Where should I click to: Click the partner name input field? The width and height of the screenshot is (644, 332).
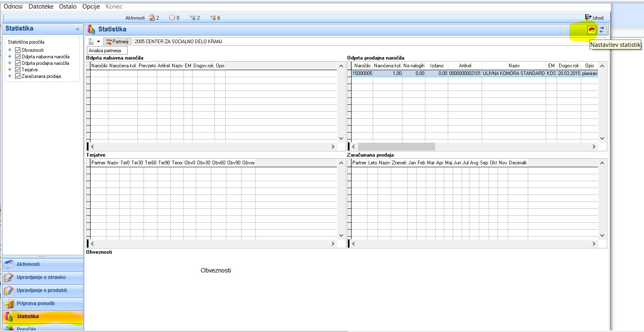tap(369, 42)
